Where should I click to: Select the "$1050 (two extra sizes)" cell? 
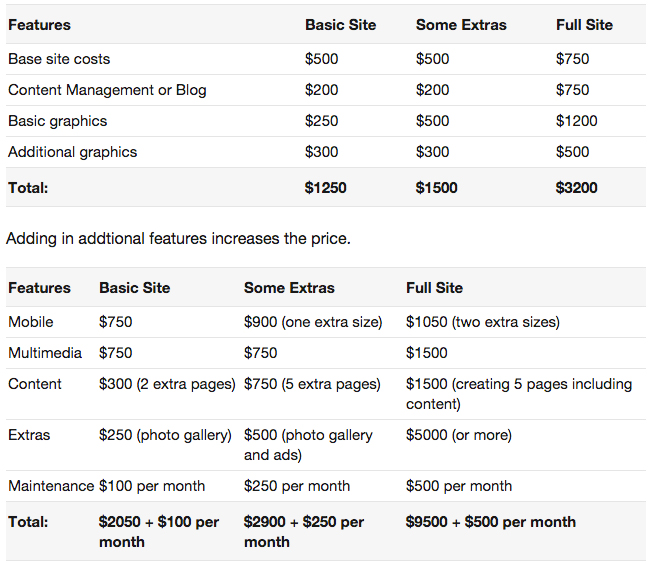pos(483,322)
